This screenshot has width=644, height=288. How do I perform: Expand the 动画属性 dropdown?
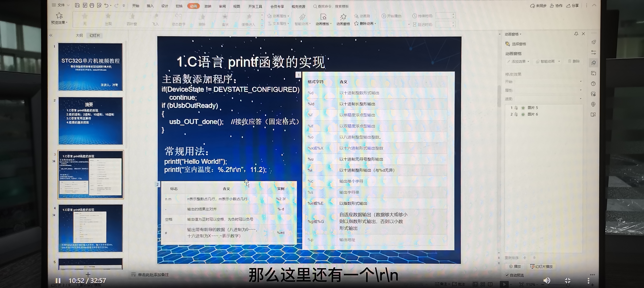pos(278,16)
